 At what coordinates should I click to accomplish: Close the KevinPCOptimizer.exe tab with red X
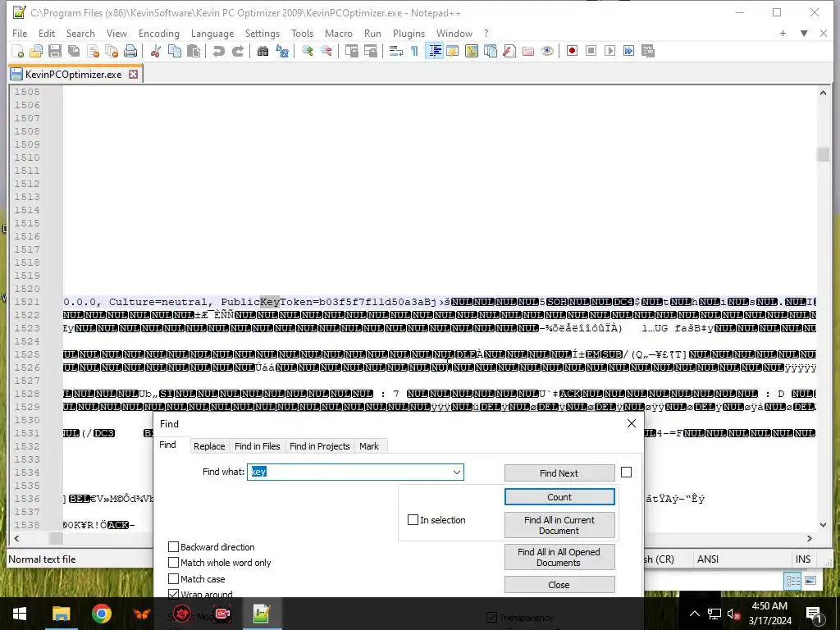click(x=134, y=75)
